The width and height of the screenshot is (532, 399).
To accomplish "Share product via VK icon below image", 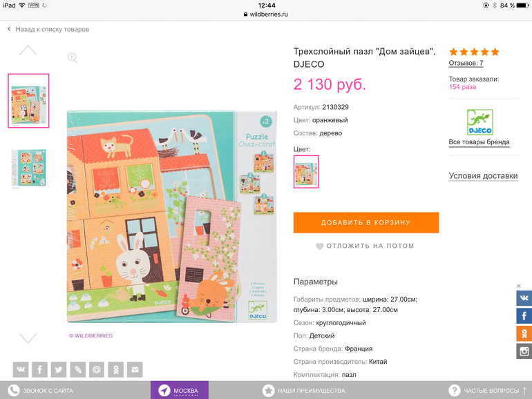I will [21, 369].
